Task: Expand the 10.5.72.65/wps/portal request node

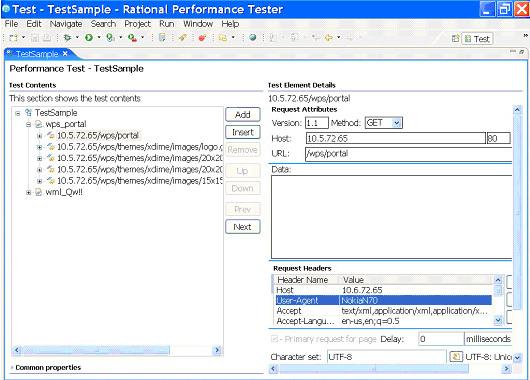Action: click(40, 136)
